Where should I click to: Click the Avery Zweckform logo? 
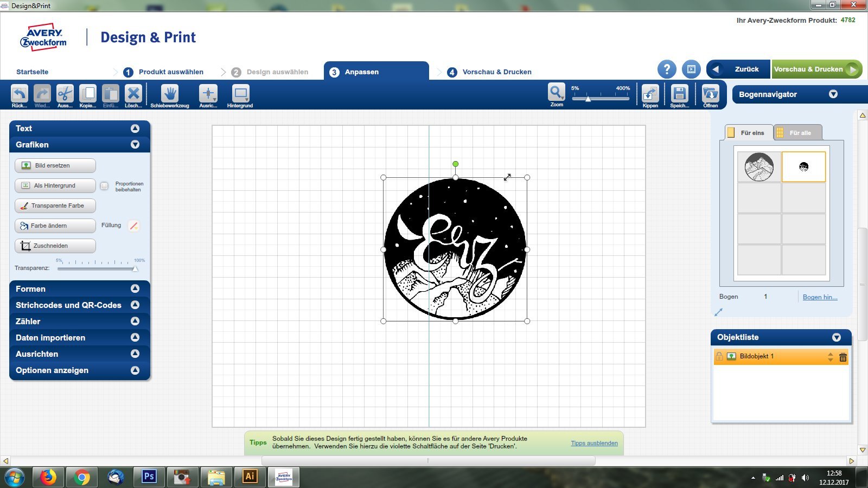coord(43,37)
